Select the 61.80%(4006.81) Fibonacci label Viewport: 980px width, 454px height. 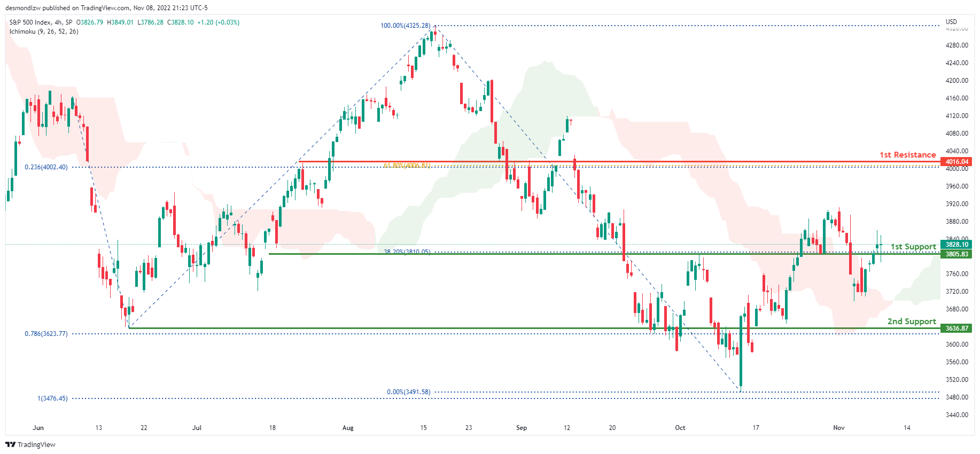click(x=407, y=166)
